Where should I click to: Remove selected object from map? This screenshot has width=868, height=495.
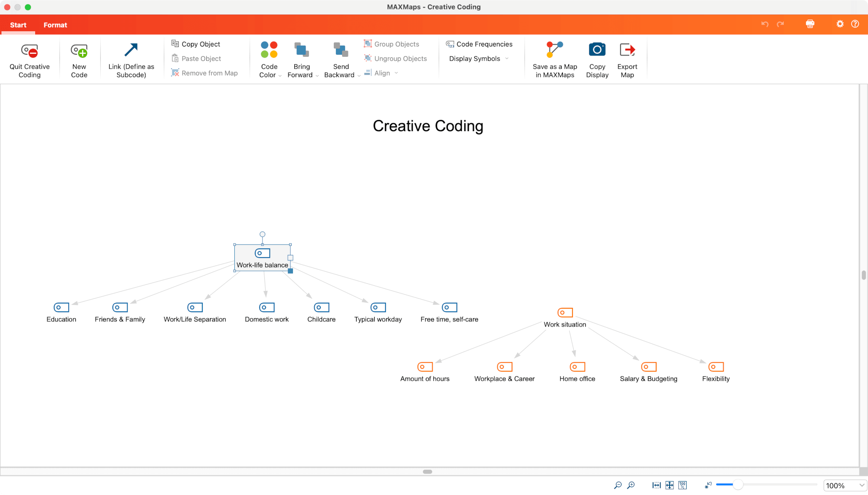coord(204,73)
